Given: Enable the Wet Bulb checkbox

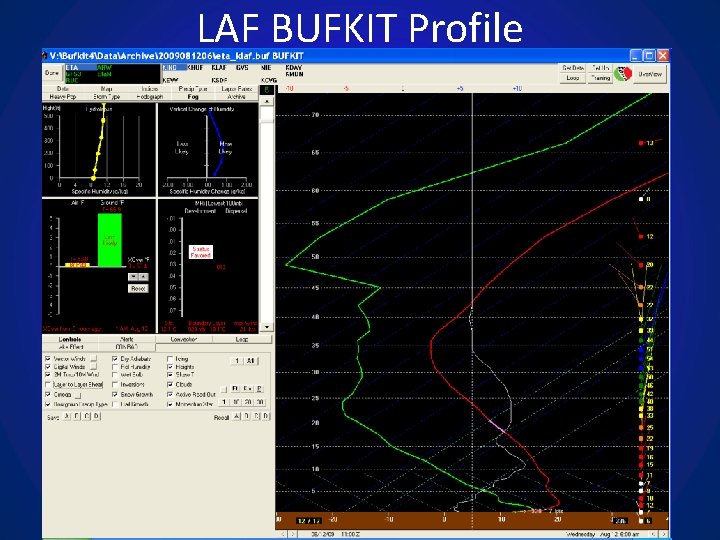Looking at the screenshot, I should [x=115, y=375].
